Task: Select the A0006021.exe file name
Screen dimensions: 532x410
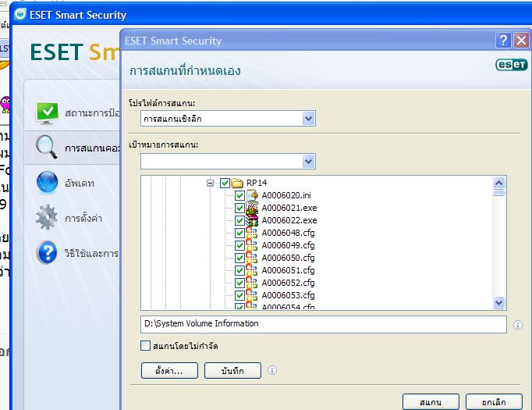Action: (x=289, y=208)
